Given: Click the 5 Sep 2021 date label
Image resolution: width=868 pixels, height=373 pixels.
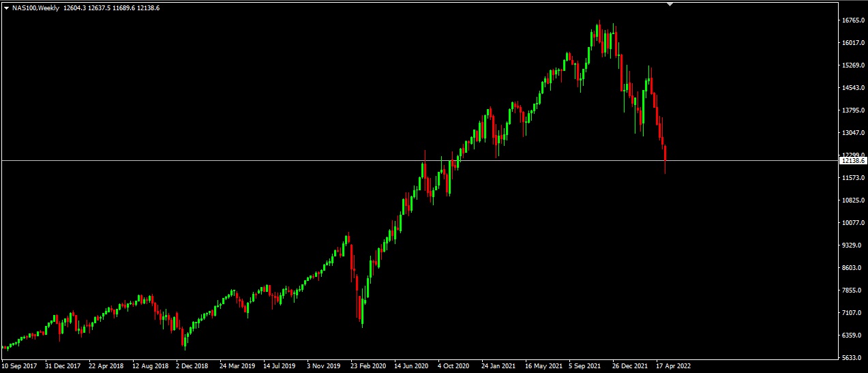Looking at the screenshot, I should pyautogui.click(x=585, y=366).
